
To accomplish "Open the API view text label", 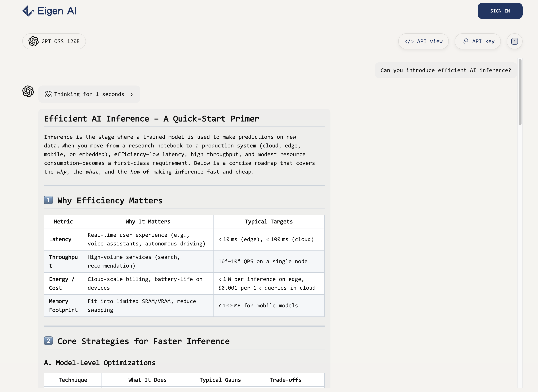I will [x=429, y=41].
